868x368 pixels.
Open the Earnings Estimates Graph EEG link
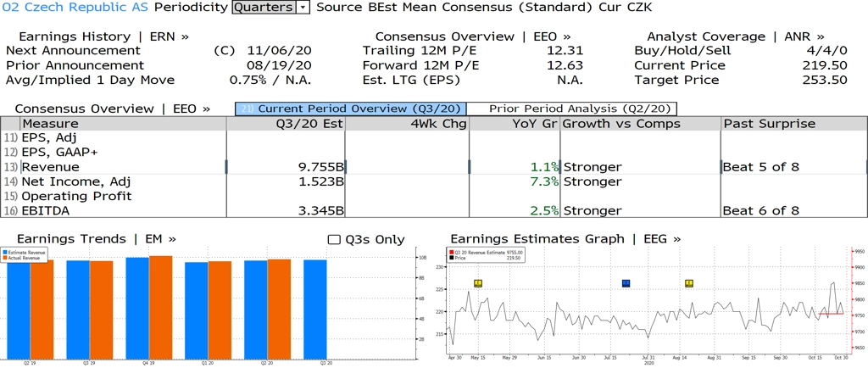(x=565, y=239)
